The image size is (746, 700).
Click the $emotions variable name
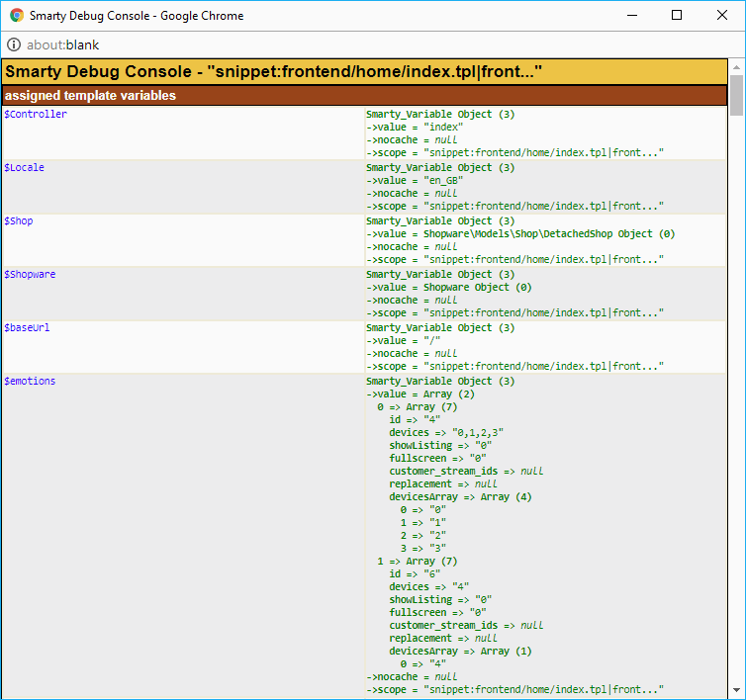point(30,382)
